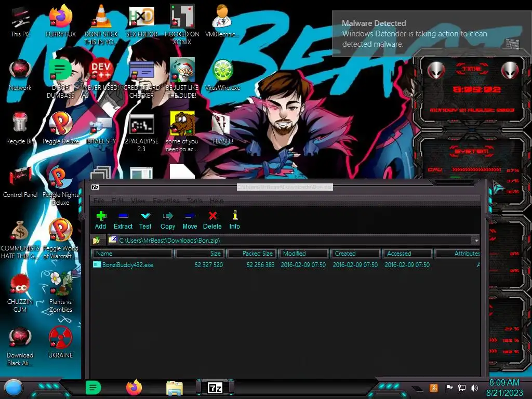Screen dimensions: 532x399
Task: Select the CHUZZIN CUM desktop icon
Action: pos(20,293)
